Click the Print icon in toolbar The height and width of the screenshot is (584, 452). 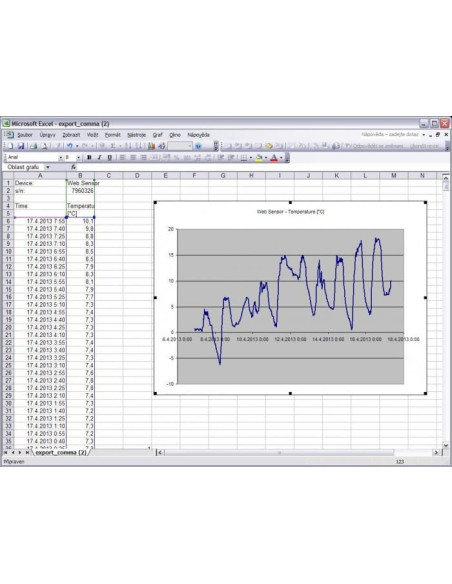tap(34, 146)
